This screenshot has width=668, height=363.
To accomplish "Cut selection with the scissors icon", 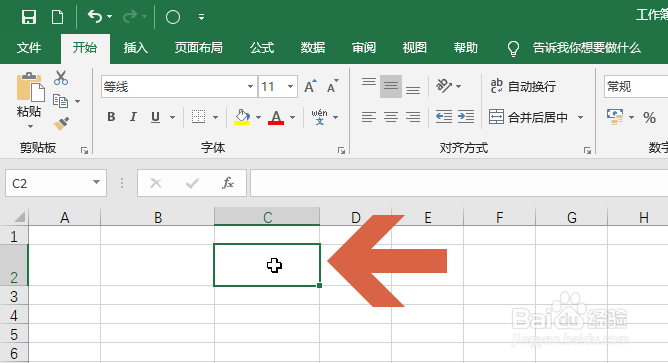I will tap(61, 78).
